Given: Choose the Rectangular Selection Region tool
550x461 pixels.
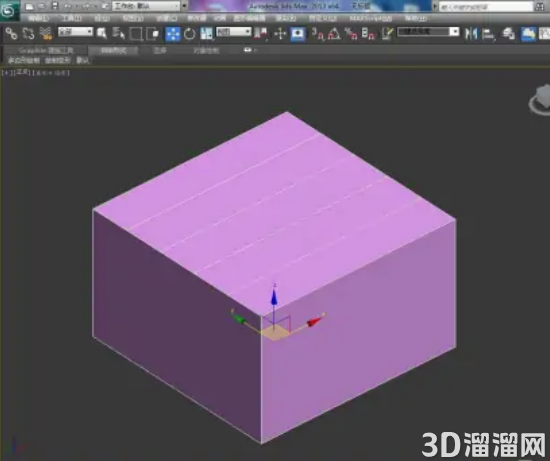Looking at the screenshot, I should coord(136,34).
